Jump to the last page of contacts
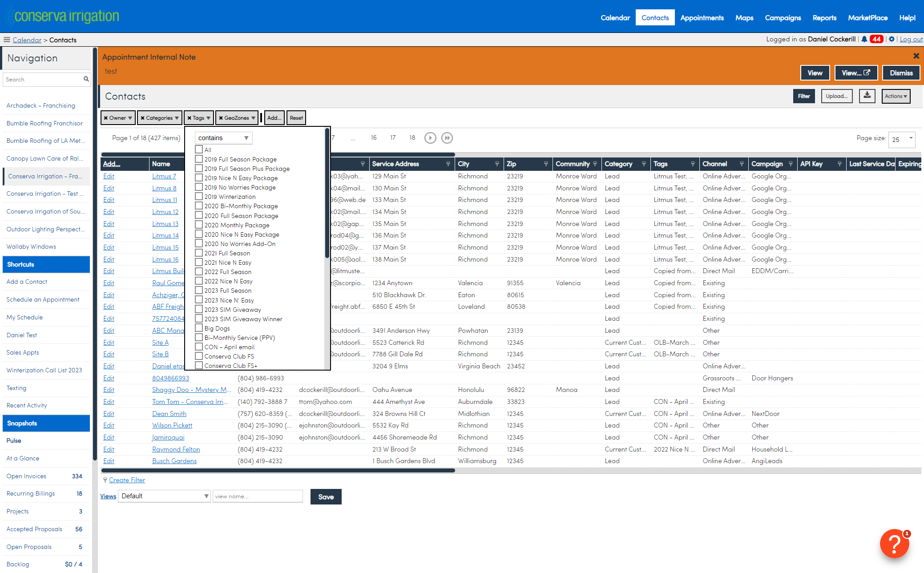The image size is (924, 573). tap(447, 138)
